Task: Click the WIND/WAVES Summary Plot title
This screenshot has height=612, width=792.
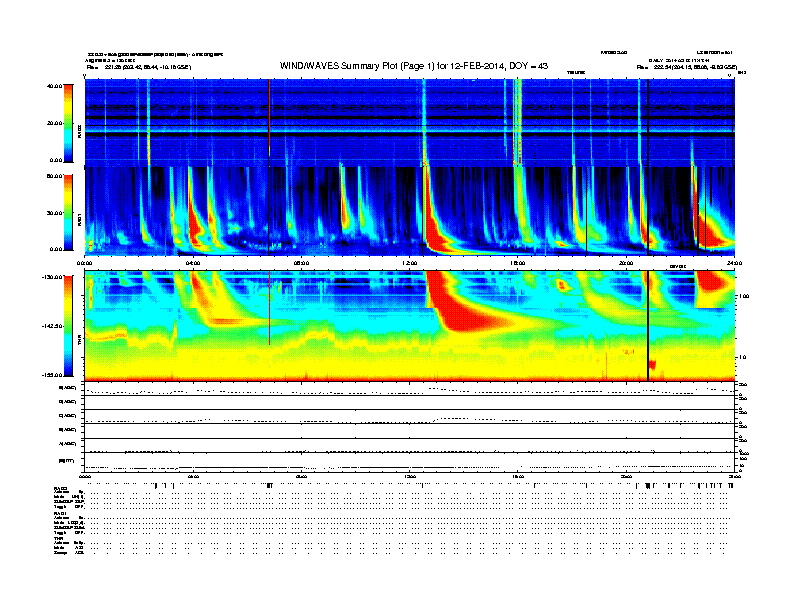Action: (414, 66)
